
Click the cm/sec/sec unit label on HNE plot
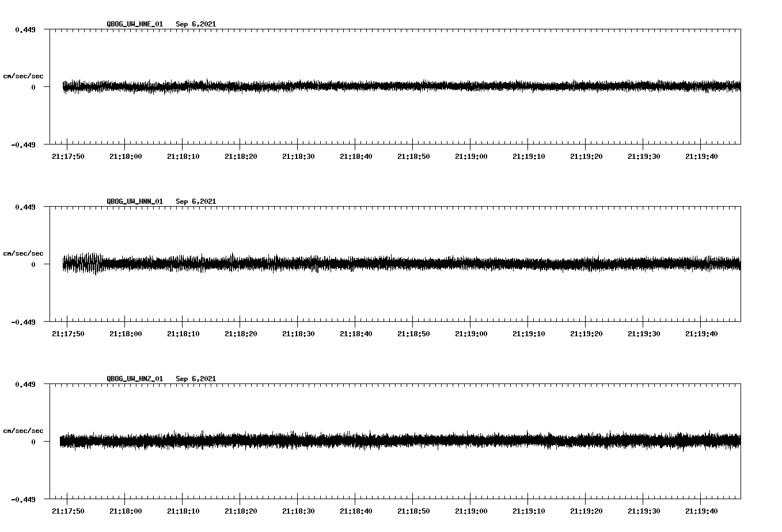coord(23,76)
